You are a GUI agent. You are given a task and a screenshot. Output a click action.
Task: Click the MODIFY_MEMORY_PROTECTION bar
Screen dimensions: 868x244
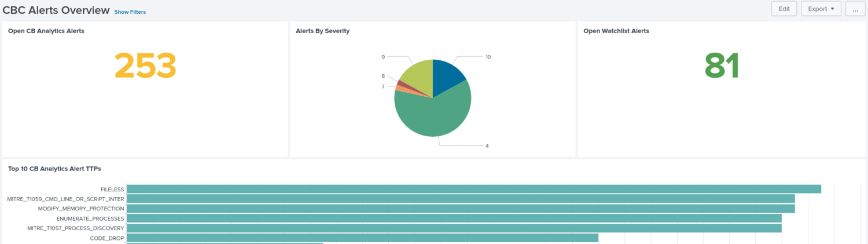tap(461, 209)
